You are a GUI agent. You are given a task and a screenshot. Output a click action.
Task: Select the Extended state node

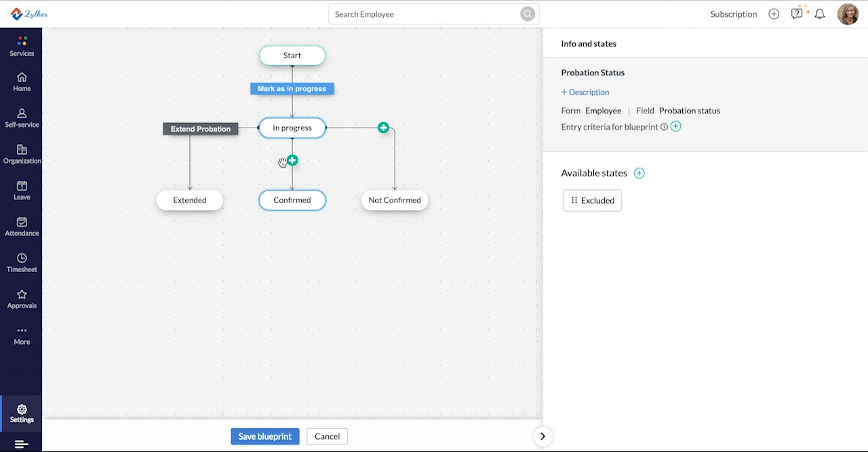190,200
